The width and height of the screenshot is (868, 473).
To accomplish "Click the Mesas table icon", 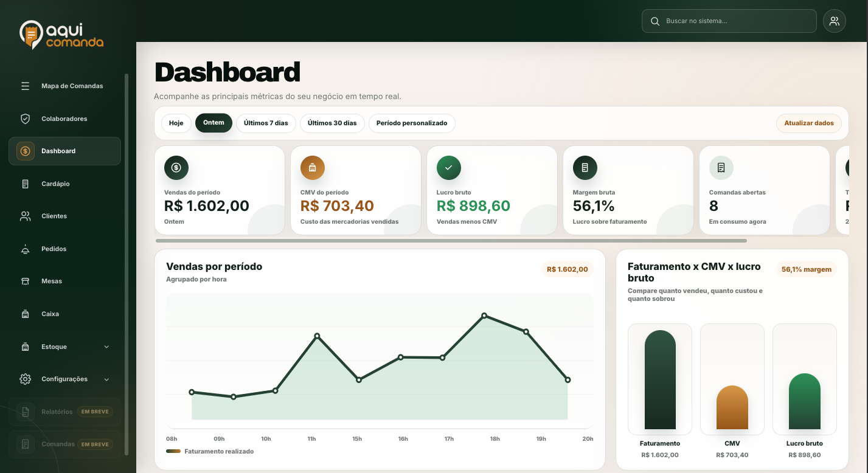I will tap(25, 281).
